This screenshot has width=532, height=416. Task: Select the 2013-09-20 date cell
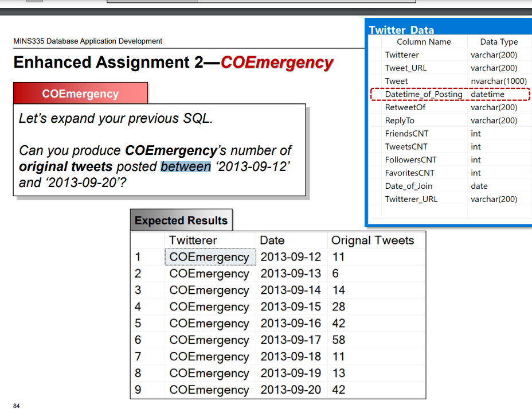292,390
